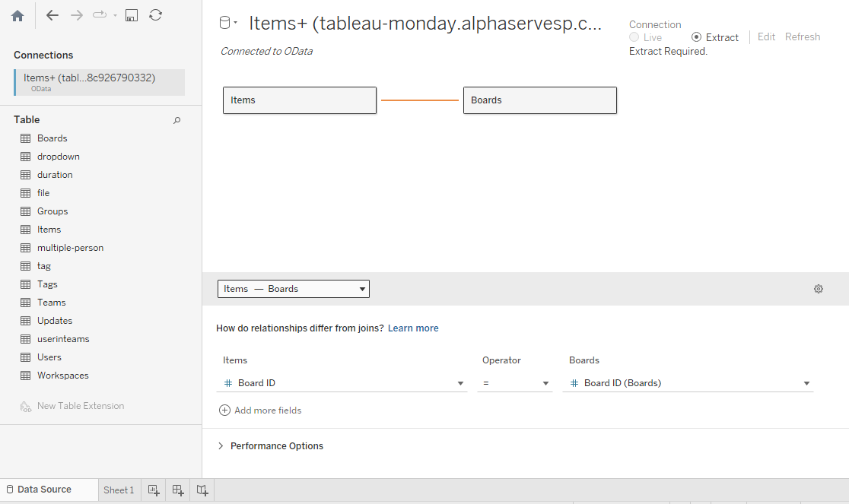Select the Live connection radio button
The width and height of the screenshot is (849, 504).
634,37
